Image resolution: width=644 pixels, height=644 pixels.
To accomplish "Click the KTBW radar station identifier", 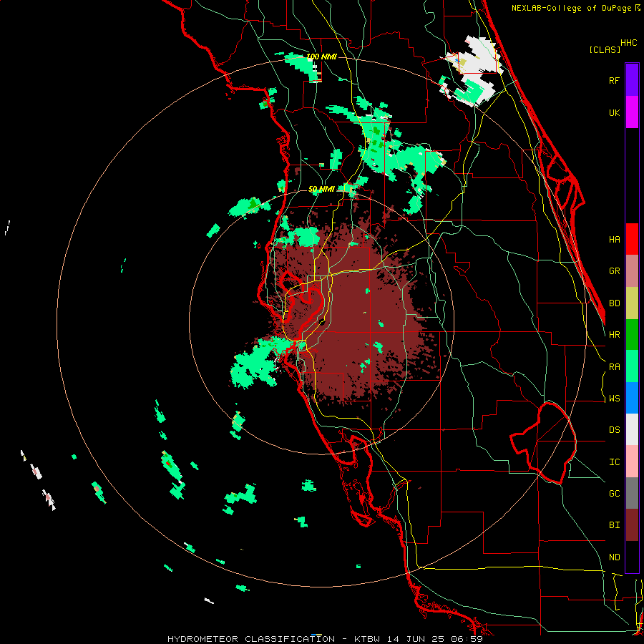I will tap(367, 639).
